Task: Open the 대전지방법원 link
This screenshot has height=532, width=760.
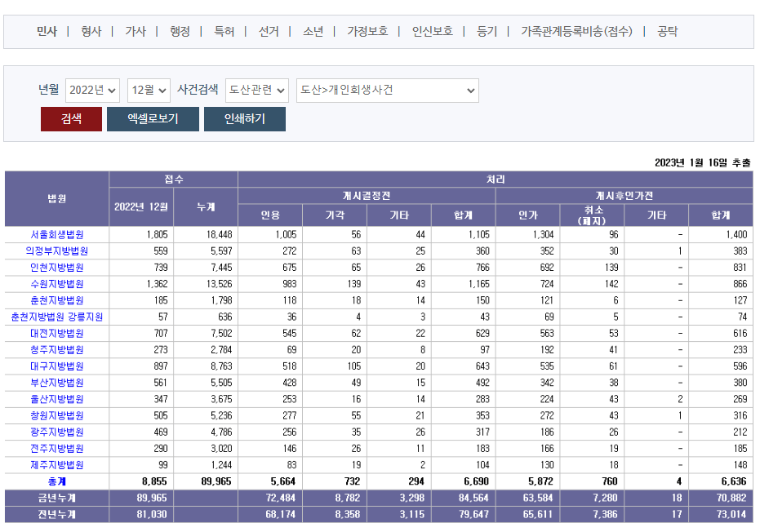Action: click(56, 334)
